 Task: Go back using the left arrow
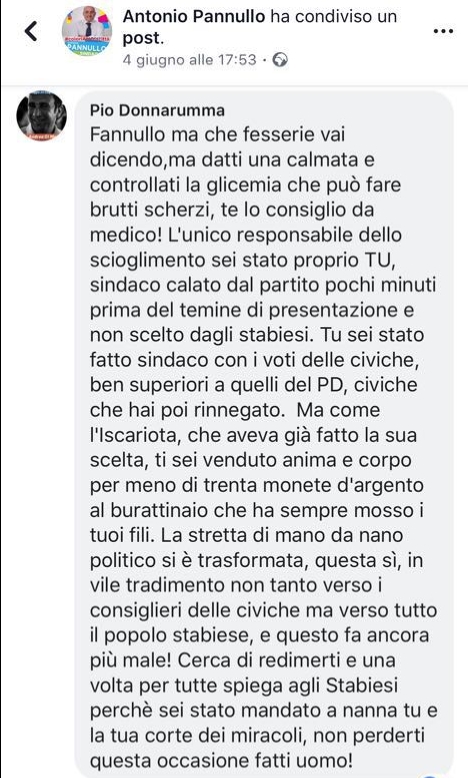click(31, 31)
